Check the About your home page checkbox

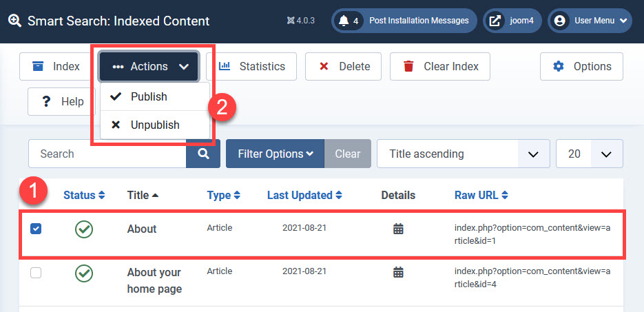coord(36,273)
